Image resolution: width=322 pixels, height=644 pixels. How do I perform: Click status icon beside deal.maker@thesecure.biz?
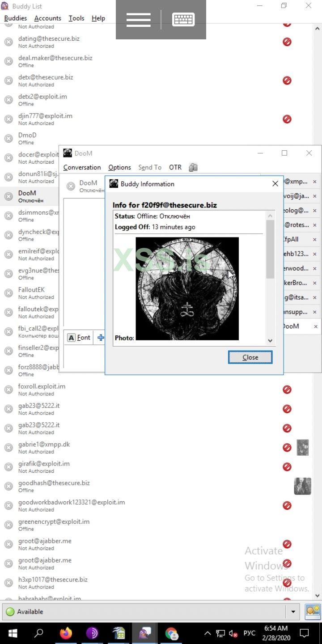pos(8,61)
